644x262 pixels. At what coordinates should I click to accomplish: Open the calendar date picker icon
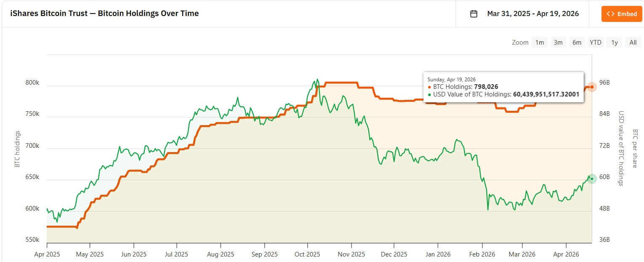[474, 13]
